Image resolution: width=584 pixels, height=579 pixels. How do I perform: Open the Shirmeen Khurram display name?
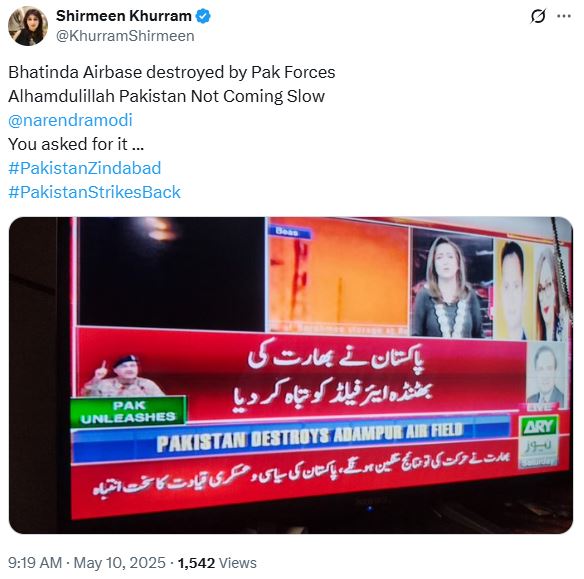pos(124,16)
